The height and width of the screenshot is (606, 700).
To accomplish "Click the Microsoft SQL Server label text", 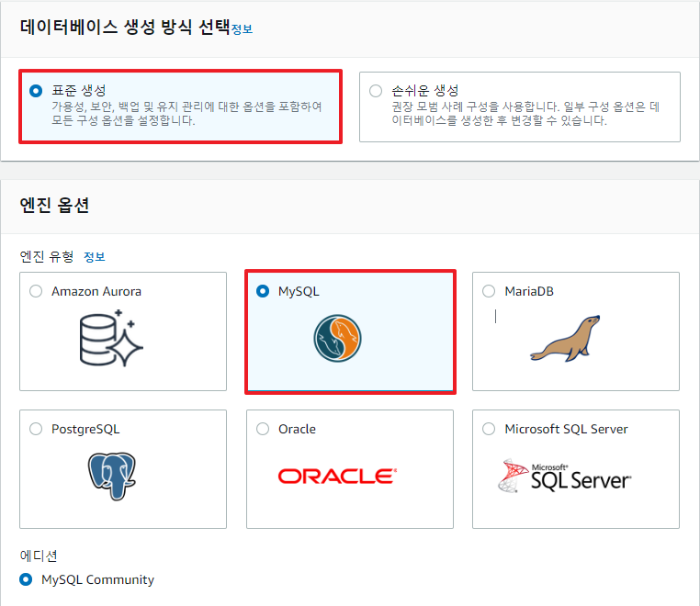I will (x=567, y=430).
